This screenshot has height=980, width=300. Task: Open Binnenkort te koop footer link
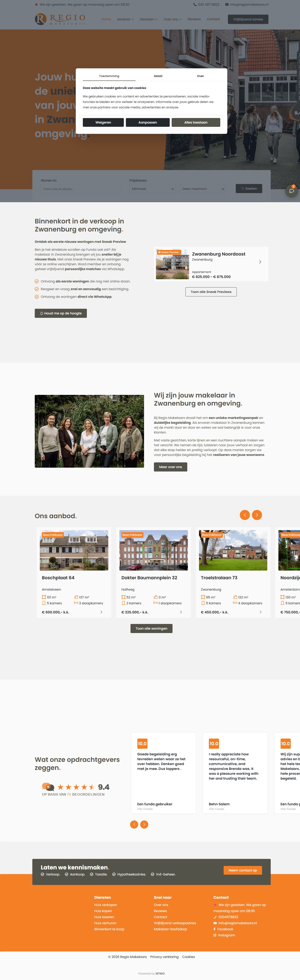click(x=109, y=929)
